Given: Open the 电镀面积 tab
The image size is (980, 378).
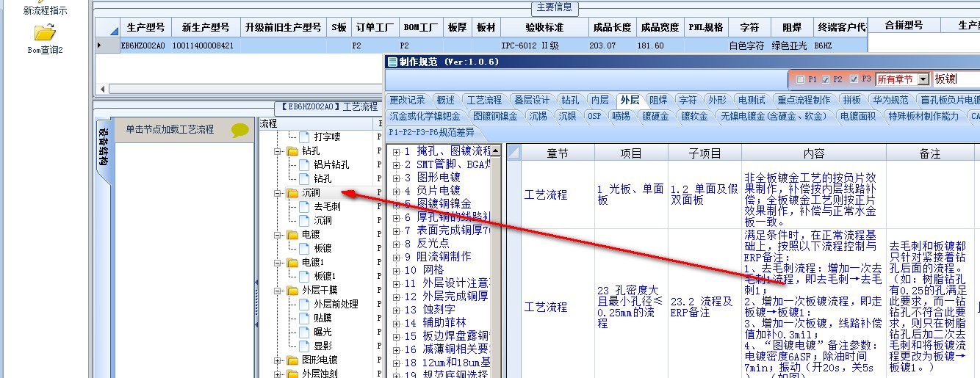Looking at the screenshot, I should coord(857,116).
